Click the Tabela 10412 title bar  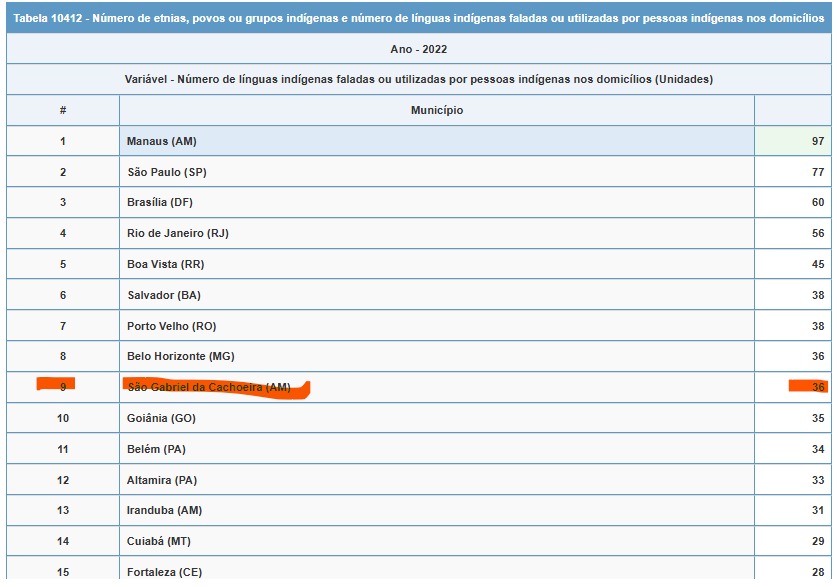[418, 18]
